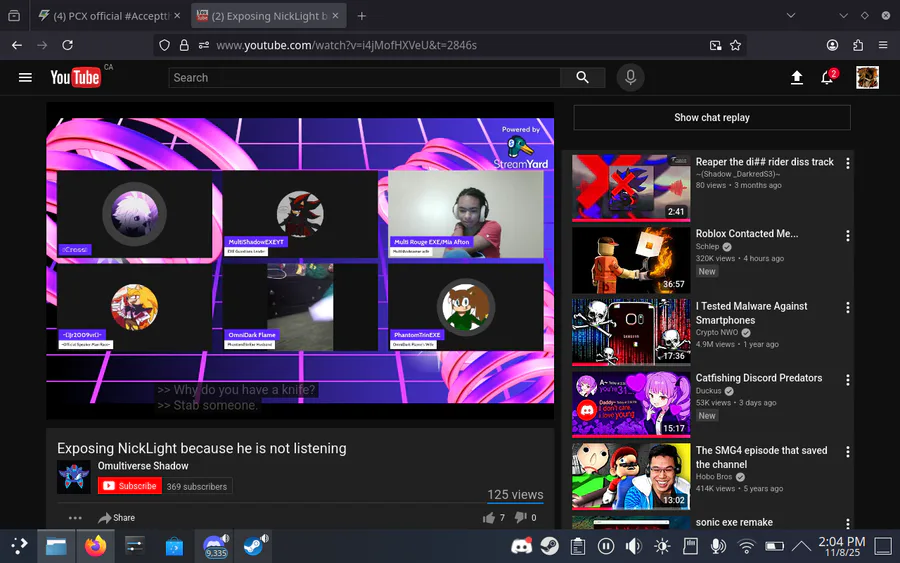900x563 pixels.
Task: Open the Firefox View icon beside the tabs
Action: [x=14, y=16]
